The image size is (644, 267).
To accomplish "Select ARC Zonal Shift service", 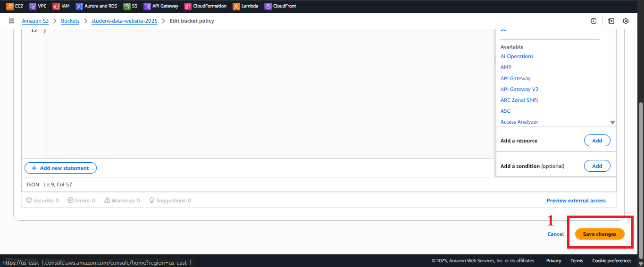I will [x=519, y=100].
